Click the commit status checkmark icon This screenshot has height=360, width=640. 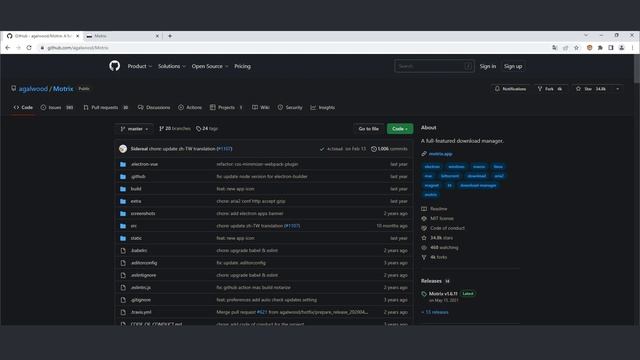pos(322,149)
